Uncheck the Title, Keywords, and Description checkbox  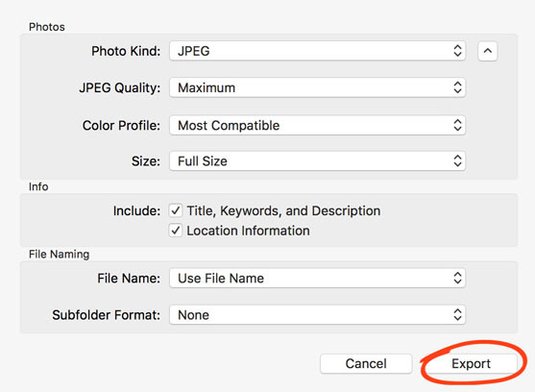(176, 210)
